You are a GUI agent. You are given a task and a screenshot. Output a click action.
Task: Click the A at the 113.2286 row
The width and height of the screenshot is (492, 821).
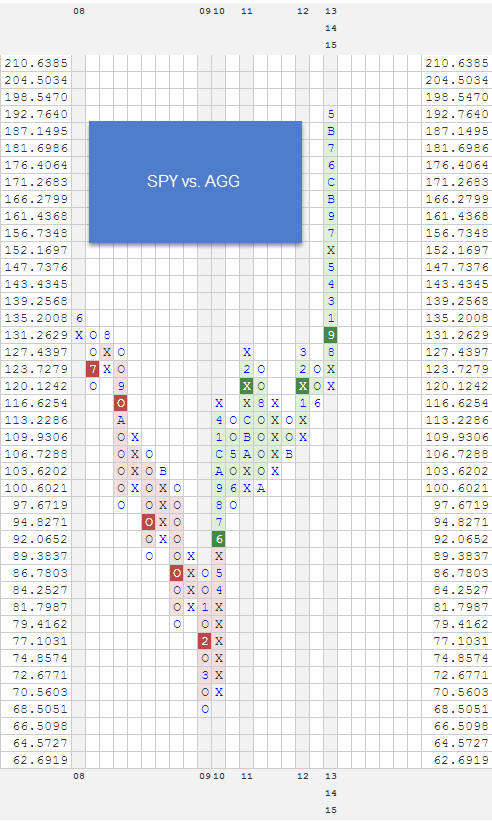click(x=121, y=420)
